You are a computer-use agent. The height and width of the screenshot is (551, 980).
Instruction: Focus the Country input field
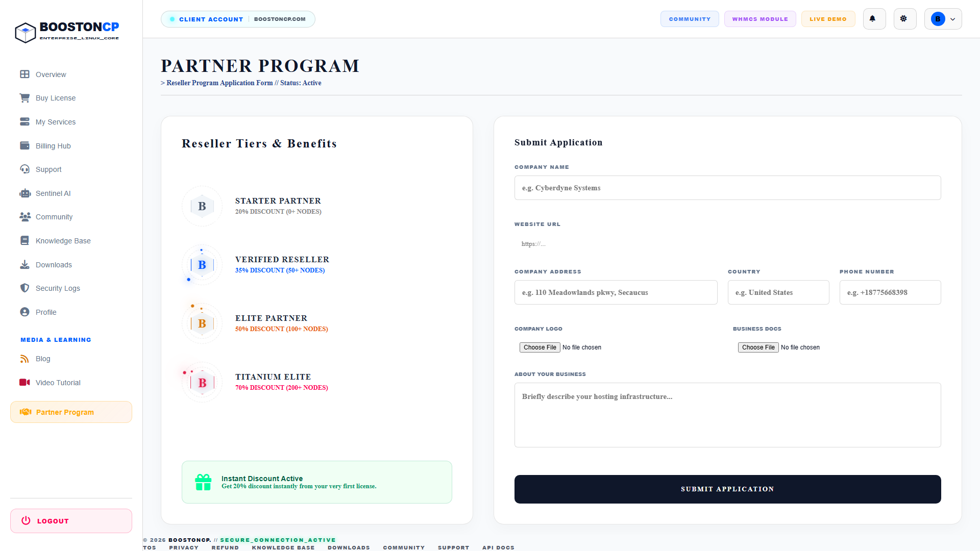778,292
